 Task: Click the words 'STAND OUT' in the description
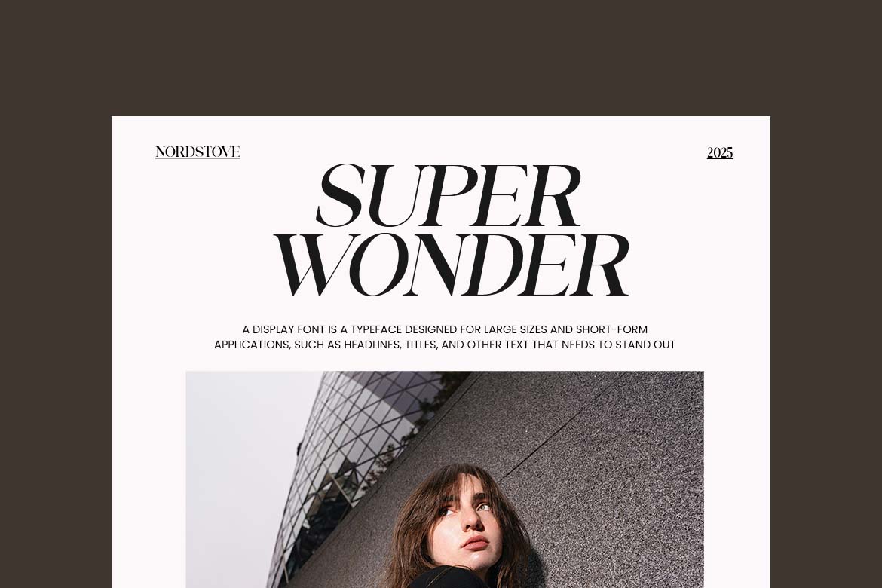click(x=645, y=345)
